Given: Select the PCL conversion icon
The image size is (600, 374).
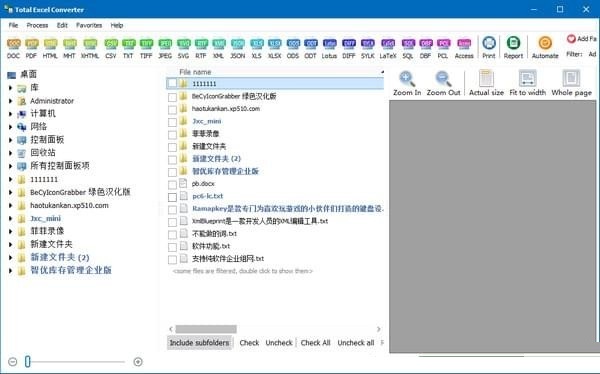Looking at the screenshot, I should [443, 48].
